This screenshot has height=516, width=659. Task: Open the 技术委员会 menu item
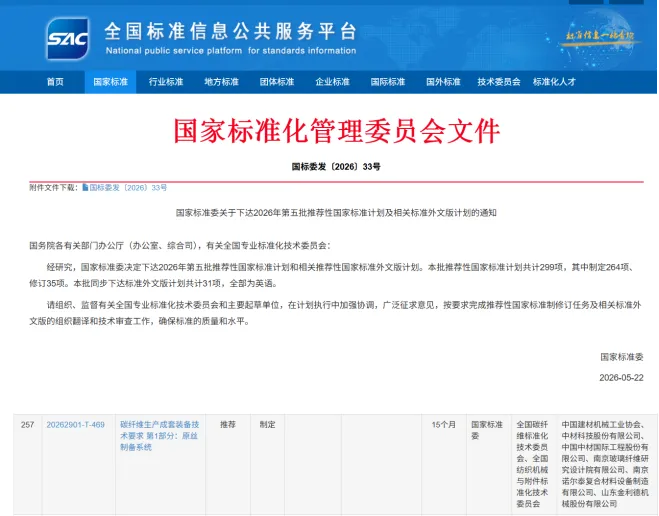click(x=499, y=82)
